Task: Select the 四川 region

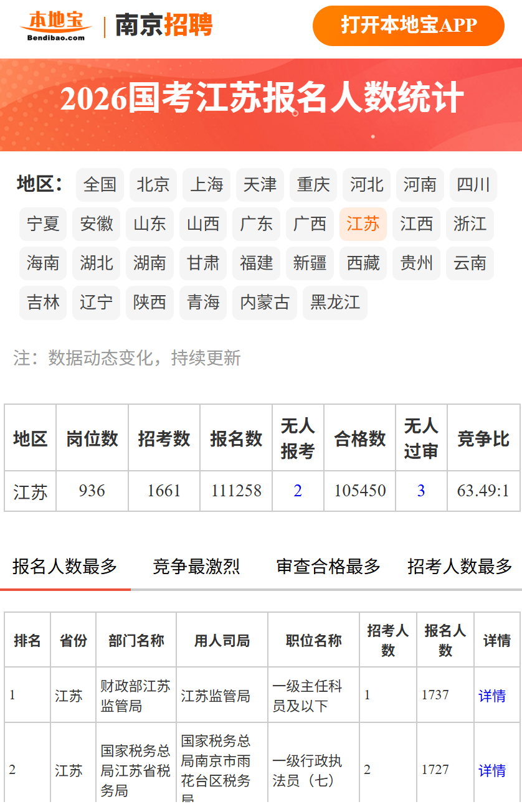Action: click(473, 185)
